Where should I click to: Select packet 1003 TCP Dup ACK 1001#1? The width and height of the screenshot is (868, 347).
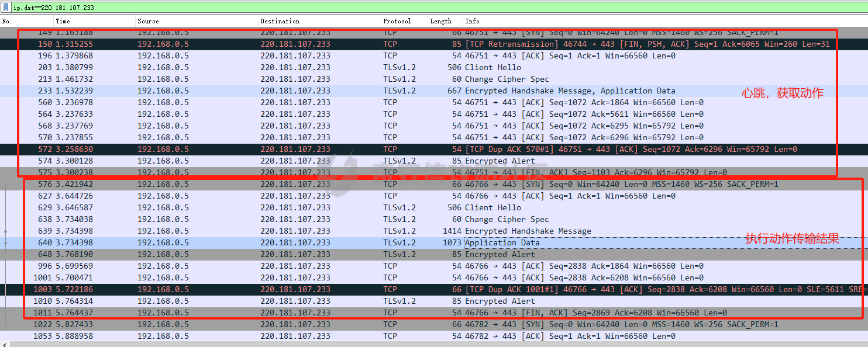[434, 289]
